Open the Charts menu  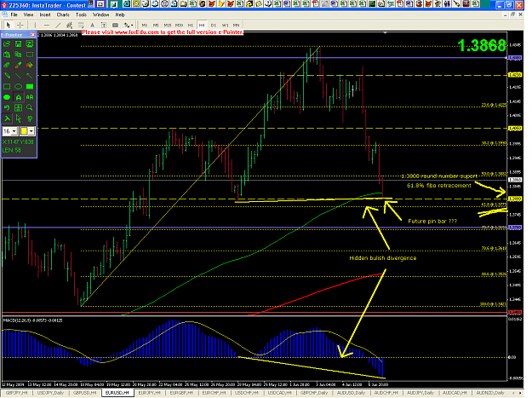[x=63, y=15]
